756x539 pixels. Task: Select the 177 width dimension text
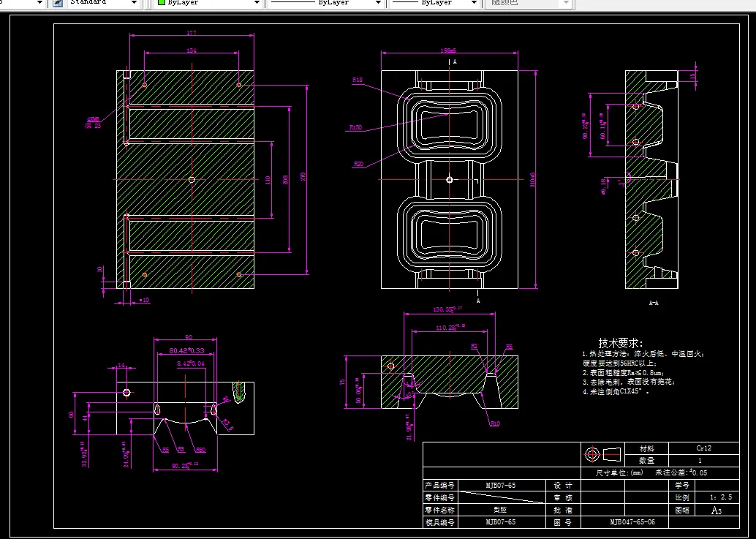(192, 33)
